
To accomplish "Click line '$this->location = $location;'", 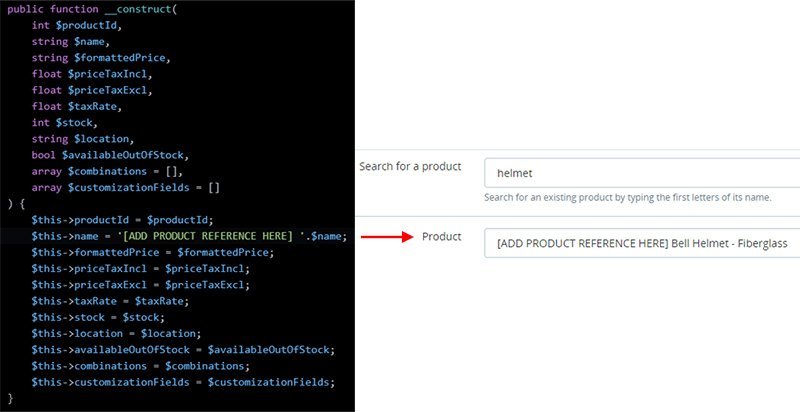I will [116, 334].
